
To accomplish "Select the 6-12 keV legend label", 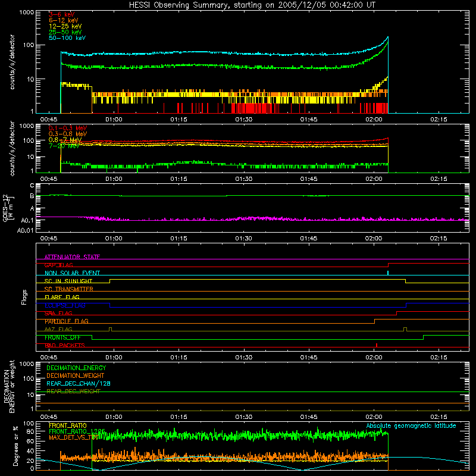I will 64,20.
